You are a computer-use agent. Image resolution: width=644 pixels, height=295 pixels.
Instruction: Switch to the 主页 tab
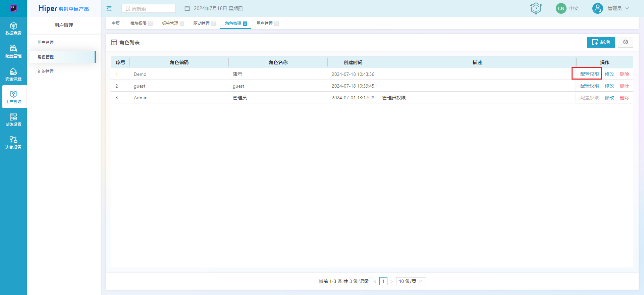[116, 23]
